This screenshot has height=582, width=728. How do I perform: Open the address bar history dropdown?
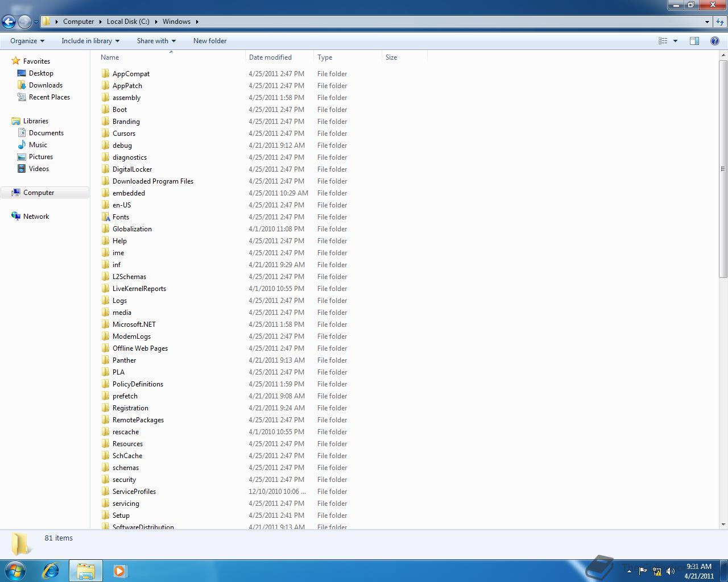[x=707, y=22]
